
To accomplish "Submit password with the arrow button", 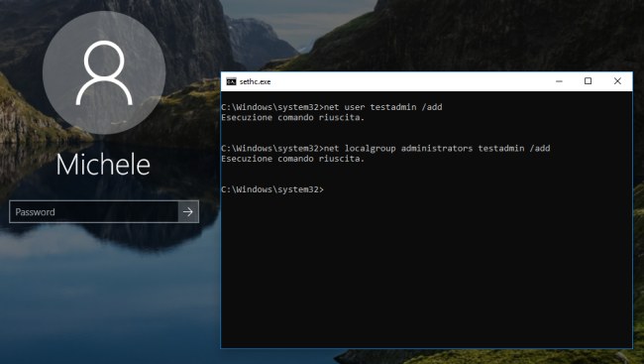I will tap(188, 212).
